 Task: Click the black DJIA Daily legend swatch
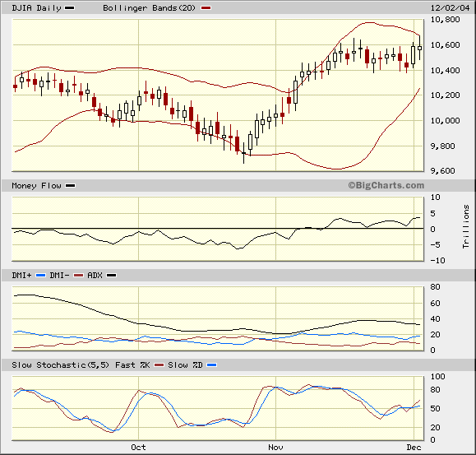click(70, 8)
